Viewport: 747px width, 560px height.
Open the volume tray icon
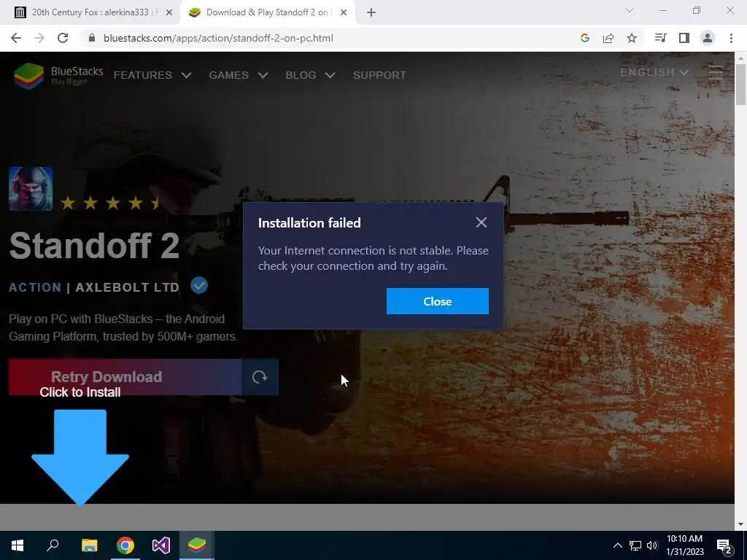click(x=652, y=545)
